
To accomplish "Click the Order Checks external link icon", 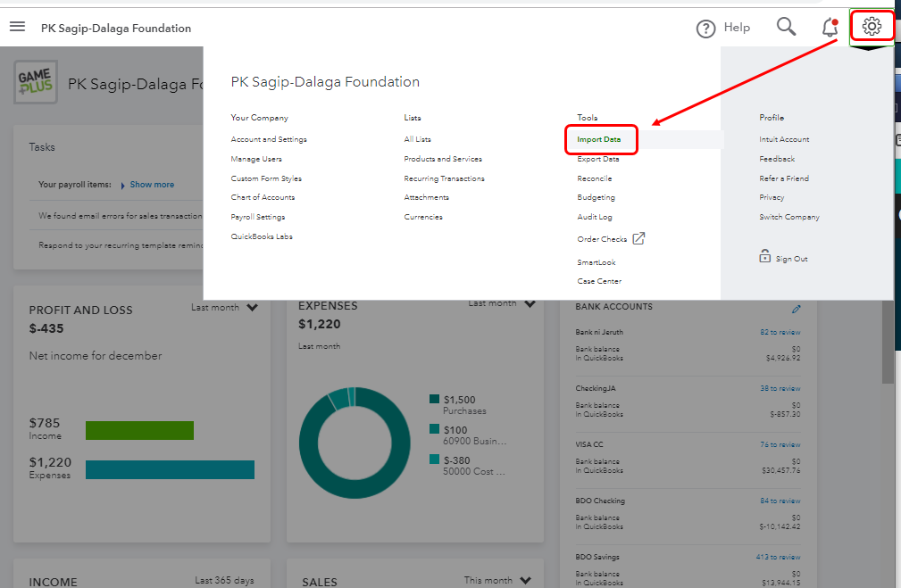I will (638, 238).
